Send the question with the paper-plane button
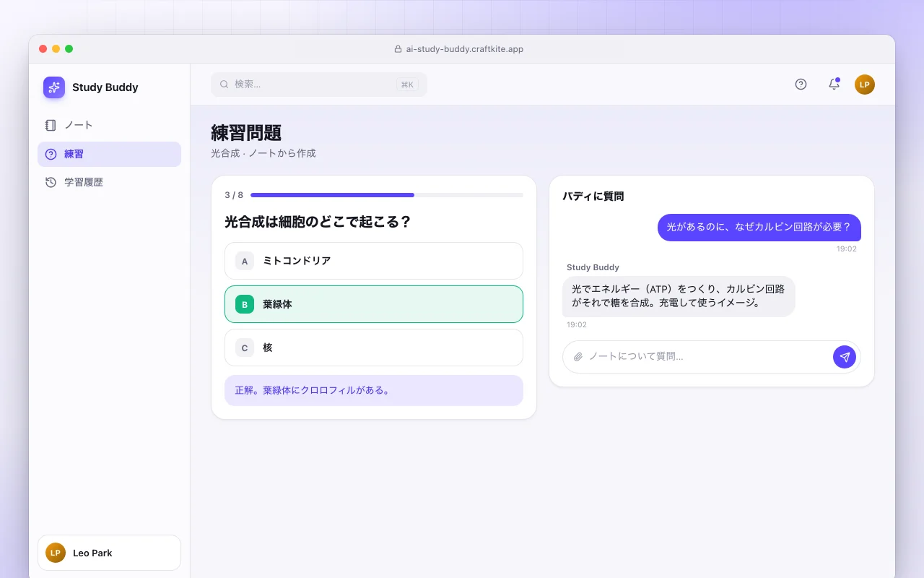 [845, 357]
